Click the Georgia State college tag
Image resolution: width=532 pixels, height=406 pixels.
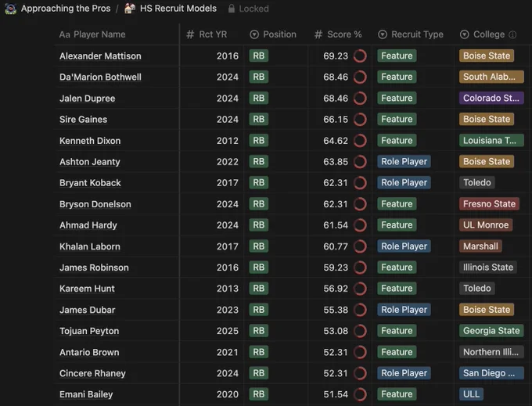[x=491, y=331]
